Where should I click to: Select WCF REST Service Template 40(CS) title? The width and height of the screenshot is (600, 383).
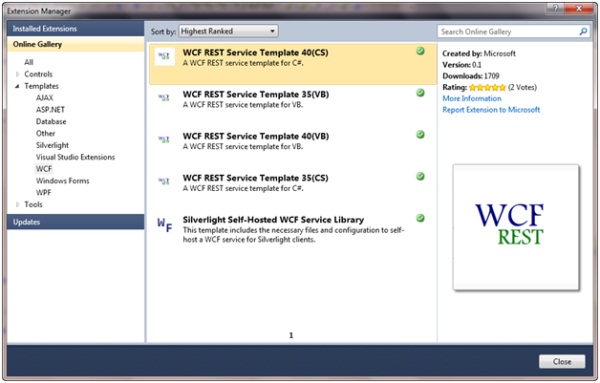point(256,53)
